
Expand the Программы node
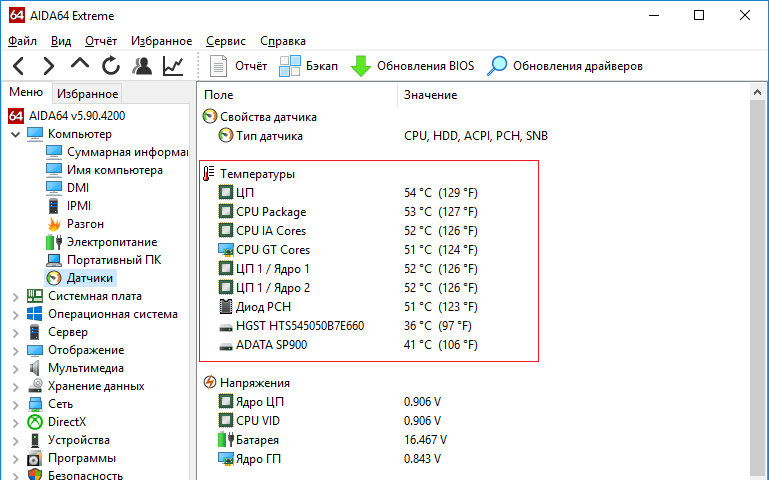(x=15, y=458)
